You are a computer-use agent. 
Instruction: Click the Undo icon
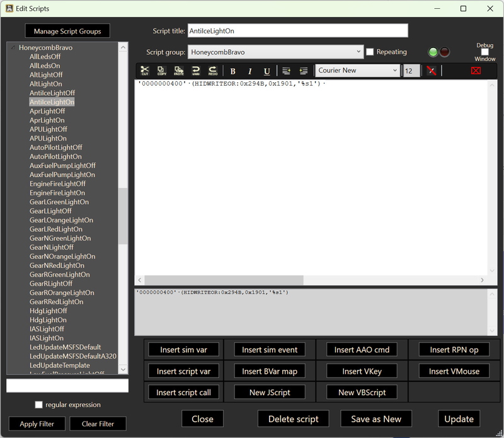click(x=196, y=71)
